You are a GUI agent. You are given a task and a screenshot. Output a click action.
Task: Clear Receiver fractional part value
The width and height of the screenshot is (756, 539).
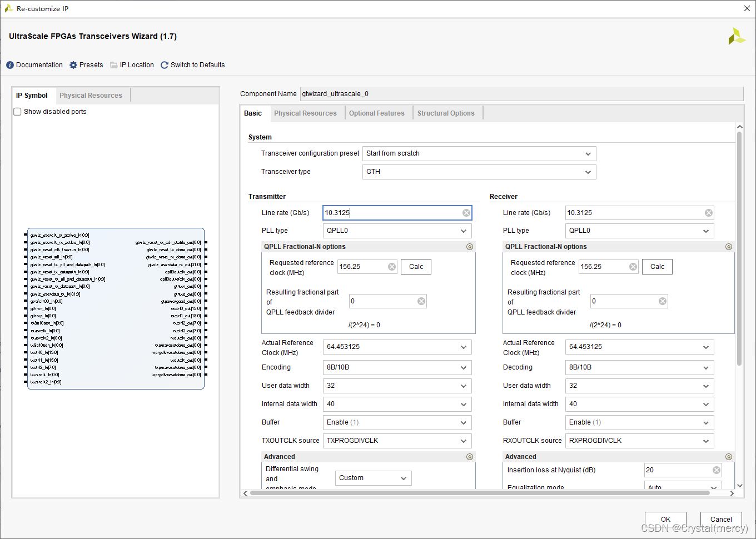(663, 301)
